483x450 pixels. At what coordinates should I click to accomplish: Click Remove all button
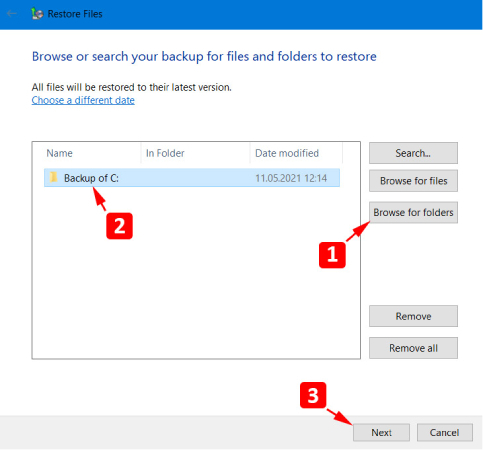tap(413, 348)
